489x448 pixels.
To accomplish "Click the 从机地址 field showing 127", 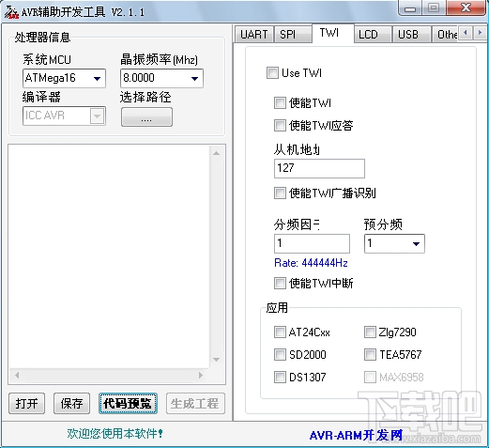I will [319, 168].
